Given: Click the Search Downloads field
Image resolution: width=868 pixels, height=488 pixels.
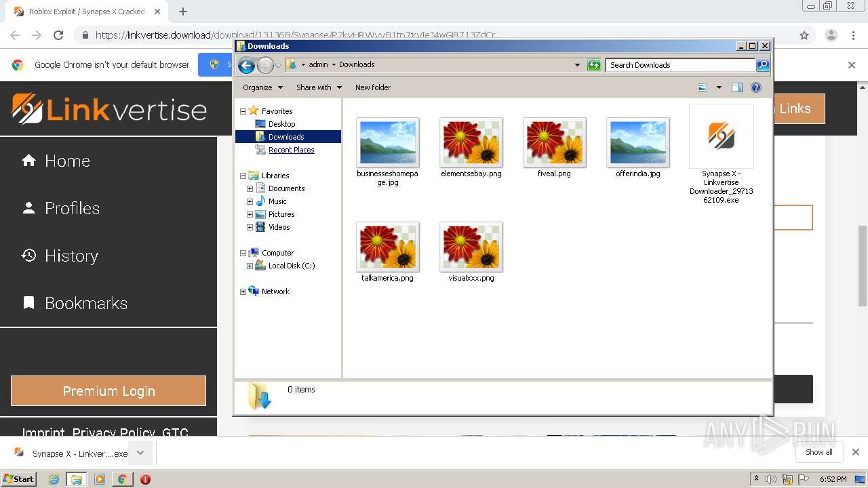Looking at the screenshot, I should [x=680, y=65].
